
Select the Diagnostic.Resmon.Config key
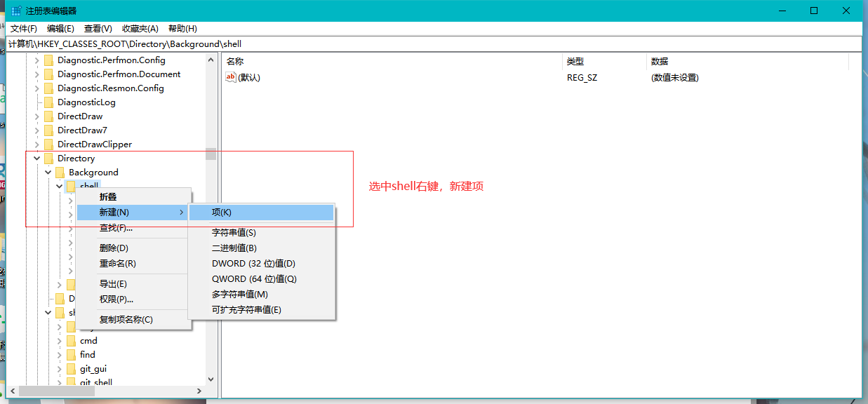click(111, 88)
